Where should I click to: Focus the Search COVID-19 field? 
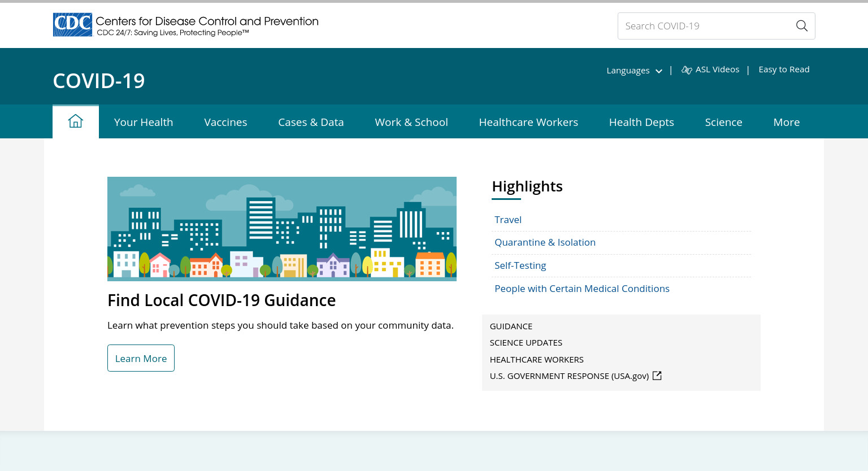click(716, 26)
